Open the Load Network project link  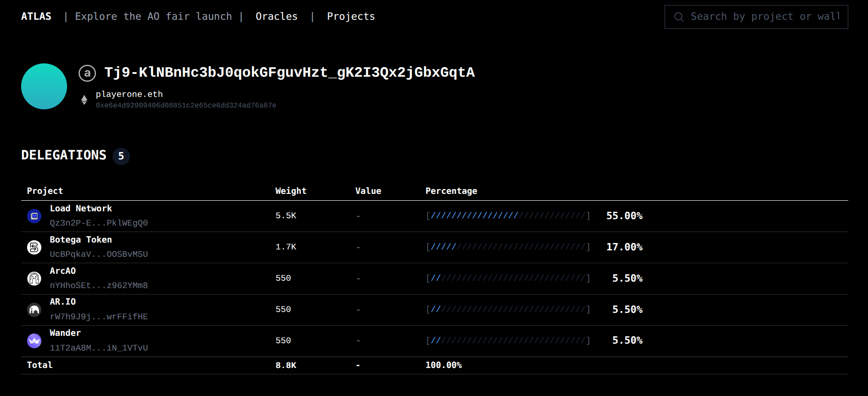coord(81,209)
